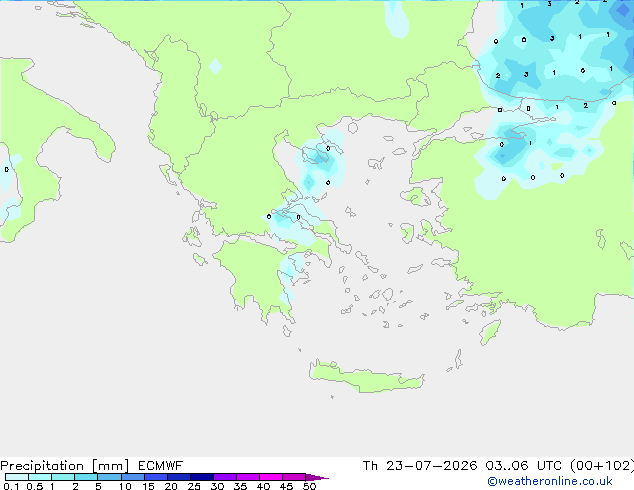
Task: Select the 40 mm magenta legend swatch
Action: tap(271, 477)
